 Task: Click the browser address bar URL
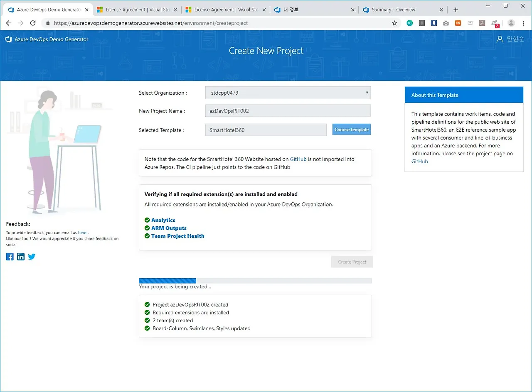(151, 23)
